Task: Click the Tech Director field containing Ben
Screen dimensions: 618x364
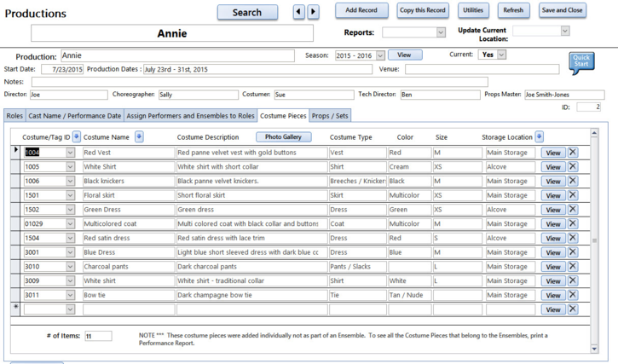Action: click(440, 95)
